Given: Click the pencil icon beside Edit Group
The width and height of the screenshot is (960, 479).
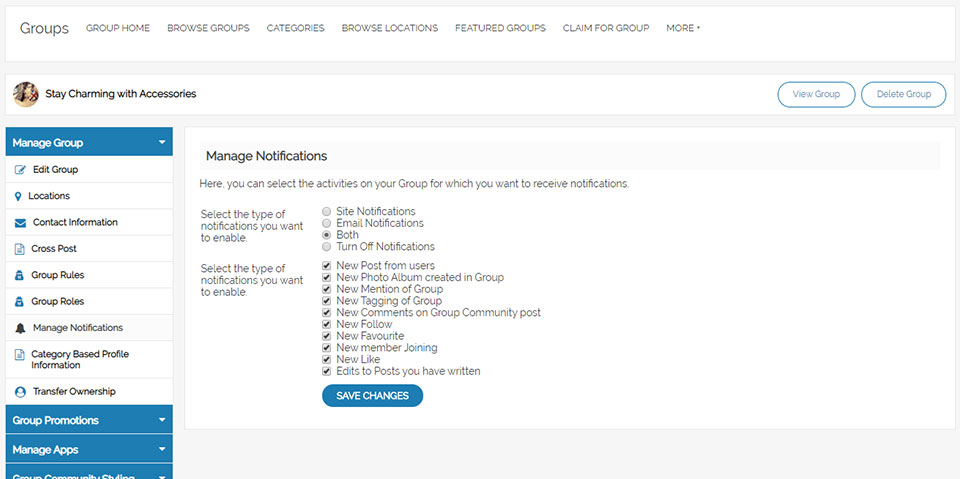Looking at the screenshot, I should pos(21,170).
